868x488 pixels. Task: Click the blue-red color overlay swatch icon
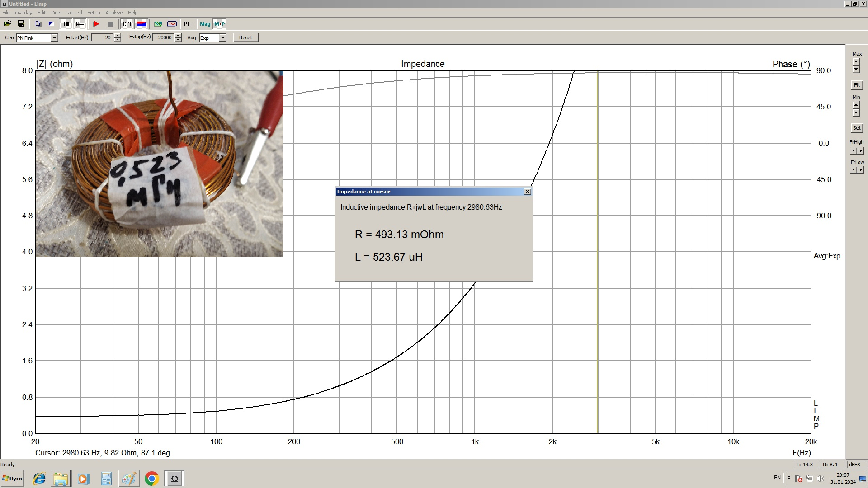click(142, 24)
